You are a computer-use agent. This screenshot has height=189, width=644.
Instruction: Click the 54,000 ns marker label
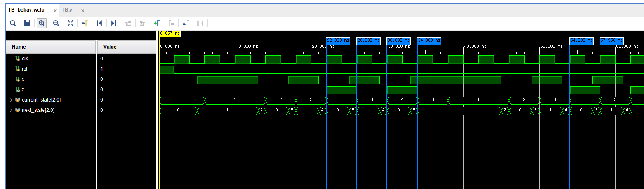pyautogui.click(x=581, y=40)
